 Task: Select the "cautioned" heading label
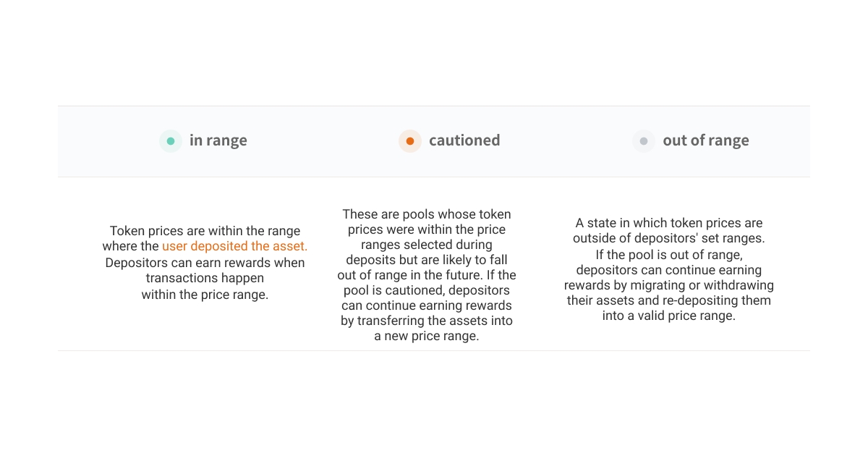click(x=464, y=141)
